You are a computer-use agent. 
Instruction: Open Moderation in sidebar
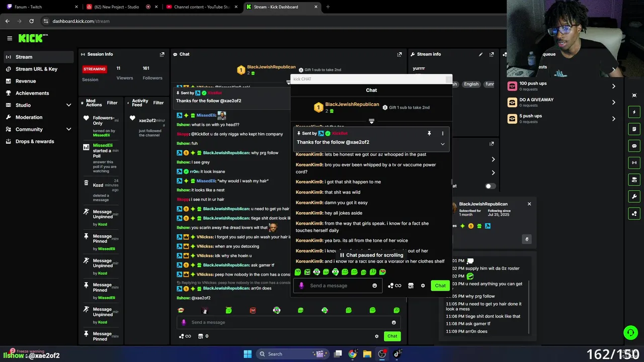pos(39,117)
